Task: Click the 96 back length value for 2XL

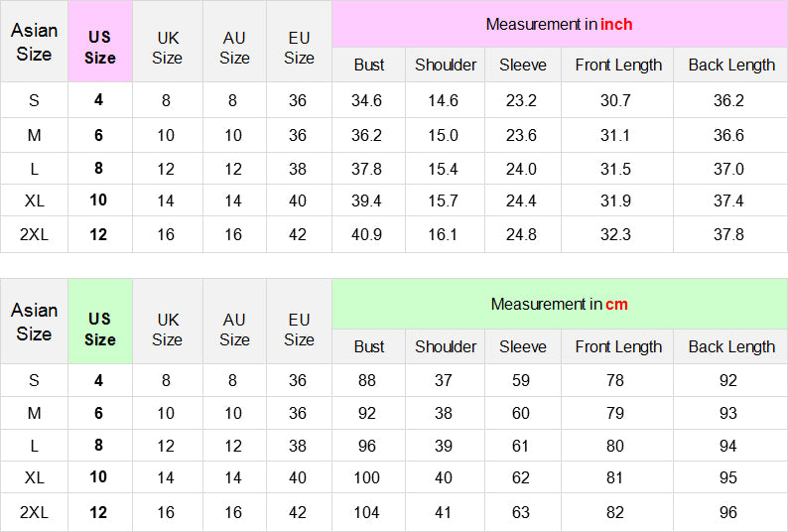Action: (x=728, y=512)
